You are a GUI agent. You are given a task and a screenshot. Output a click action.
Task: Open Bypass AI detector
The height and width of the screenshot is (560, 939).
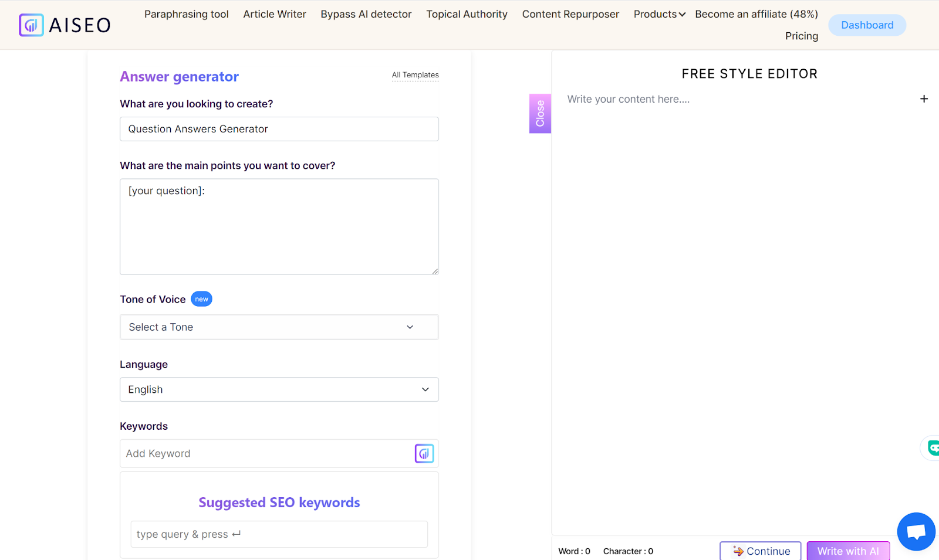point(366,14)
